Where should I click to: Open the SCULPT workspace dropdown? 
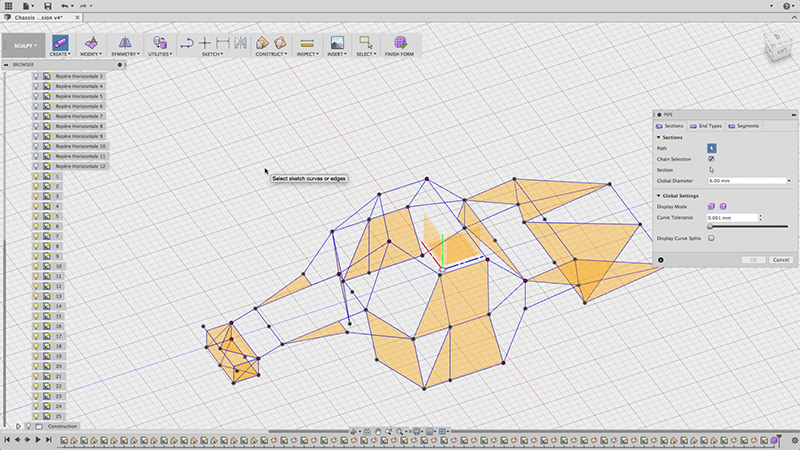pos(22,46)
